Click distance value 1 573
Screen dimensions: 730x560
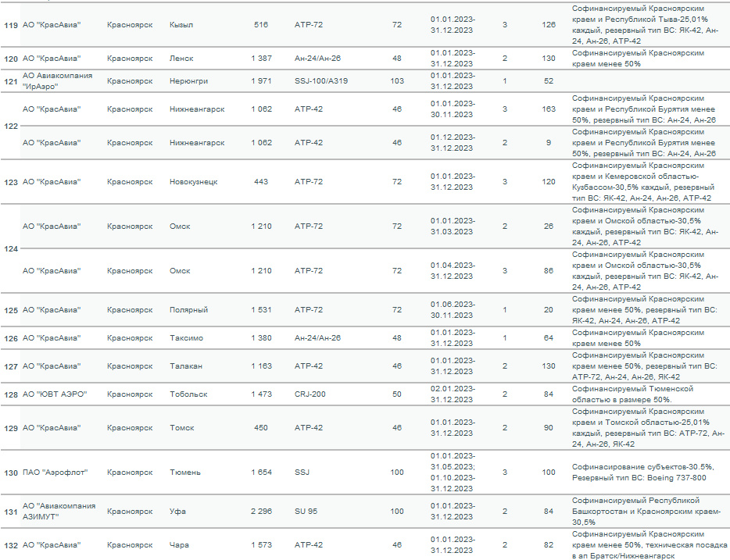261,545
